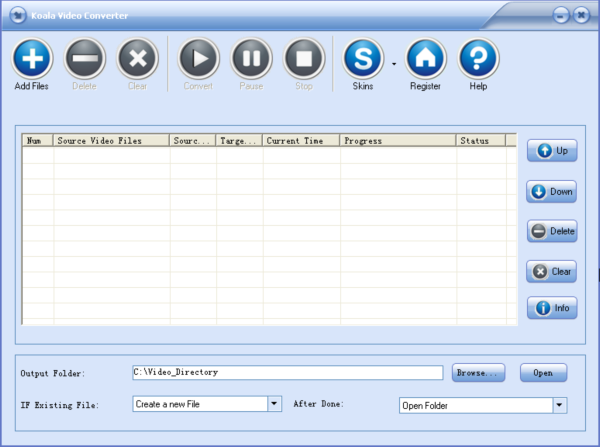Open the After Done dropdown

[x=560, y=405]
